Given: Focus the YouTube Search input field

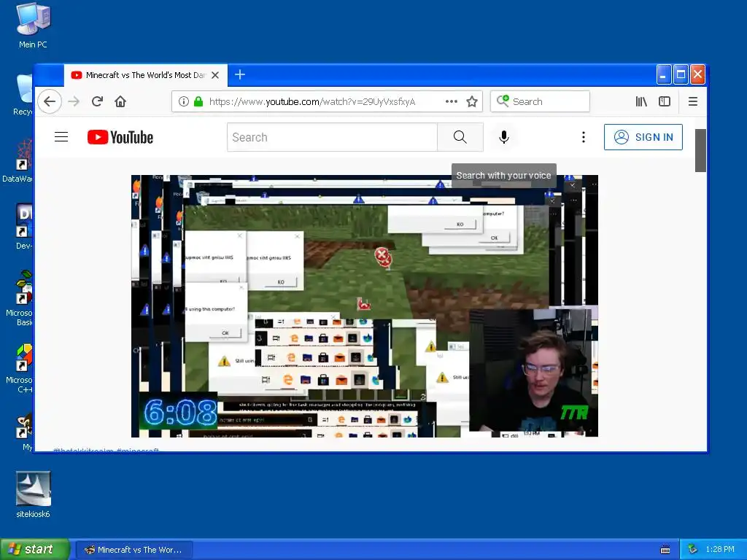Looking at the screenshot, I should coord(332,137).
